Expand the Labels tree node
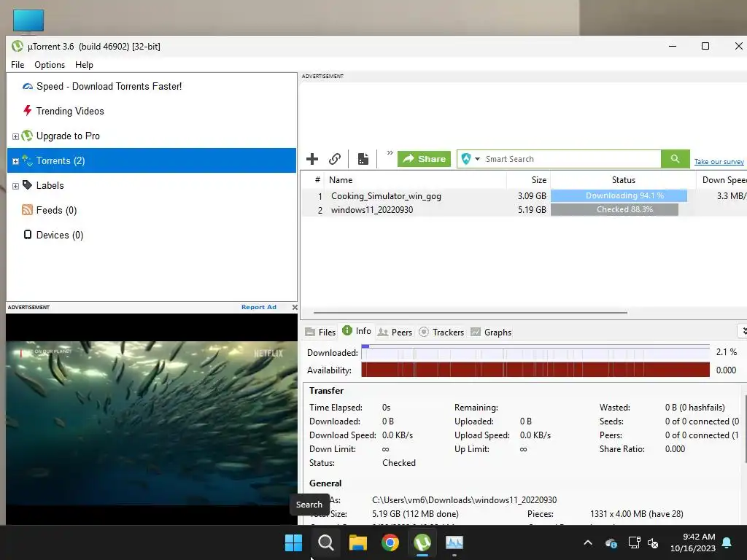Viewport: 747px width, 560px height. pos(15,186)
